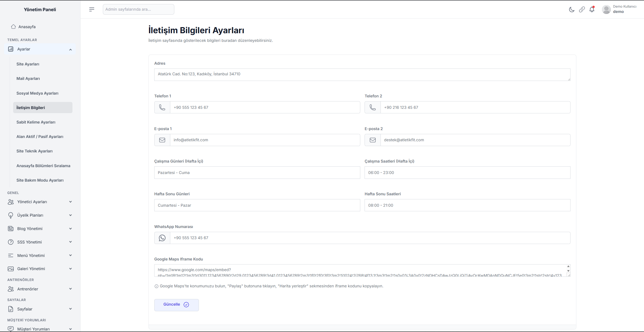Focus the admin pages search field
The height and width of the screenshot is (332, 644).
[138, 9]
